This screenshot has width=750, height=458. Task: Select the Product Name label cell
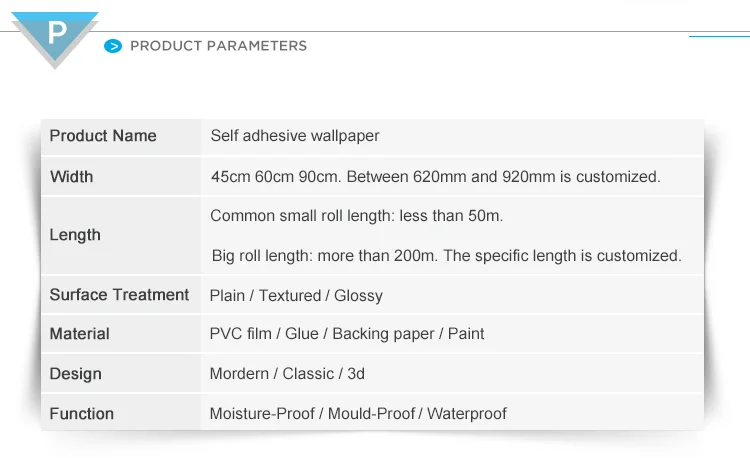point(121,137)
